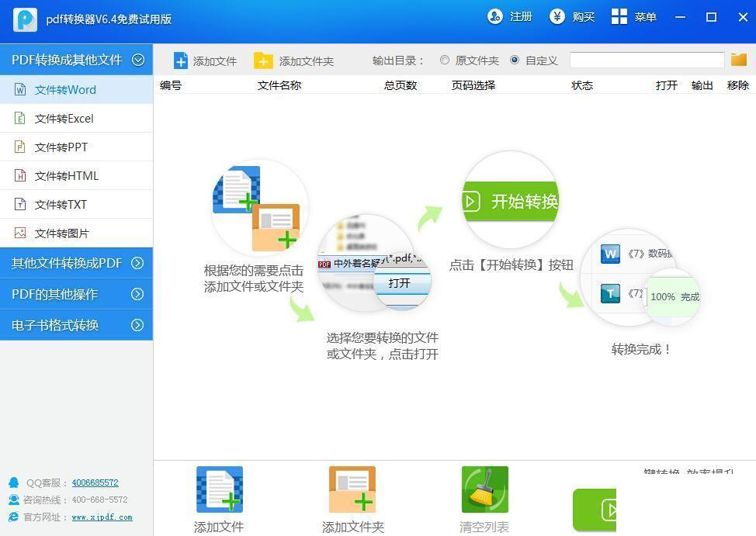Viewport: 756px width, 536px height.
Task: Click the 官方网址 browser icon
Action: [13, 517]
